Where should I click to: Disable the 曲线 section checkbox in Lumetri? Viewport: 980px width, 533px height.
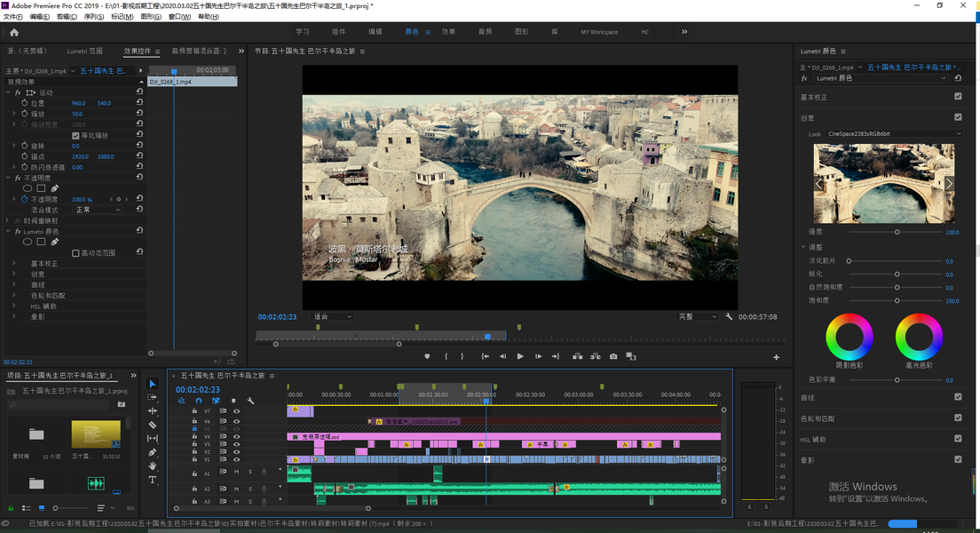[x=958, y=397]
